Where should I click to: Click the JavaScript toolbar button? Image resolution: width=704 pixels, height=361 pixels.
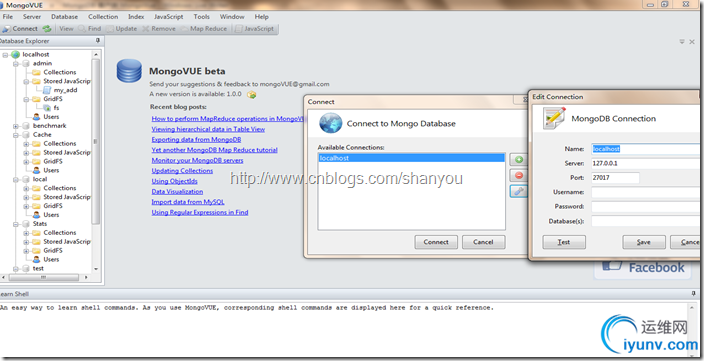tap(255, 28)
